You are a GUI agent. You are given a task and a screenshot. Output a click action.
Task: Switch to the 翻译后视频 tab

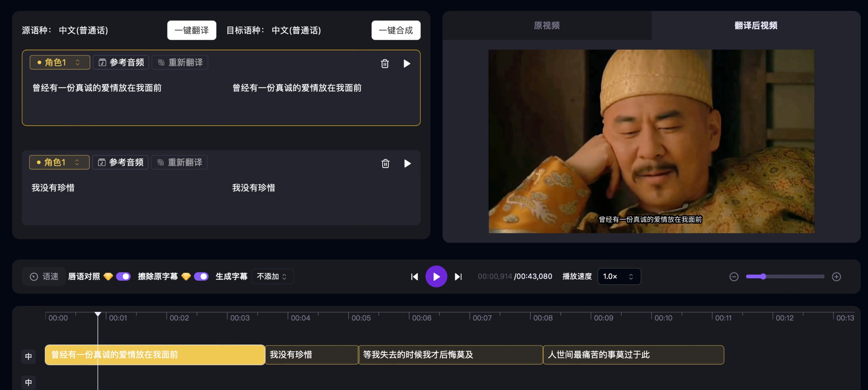pos(755,26)
